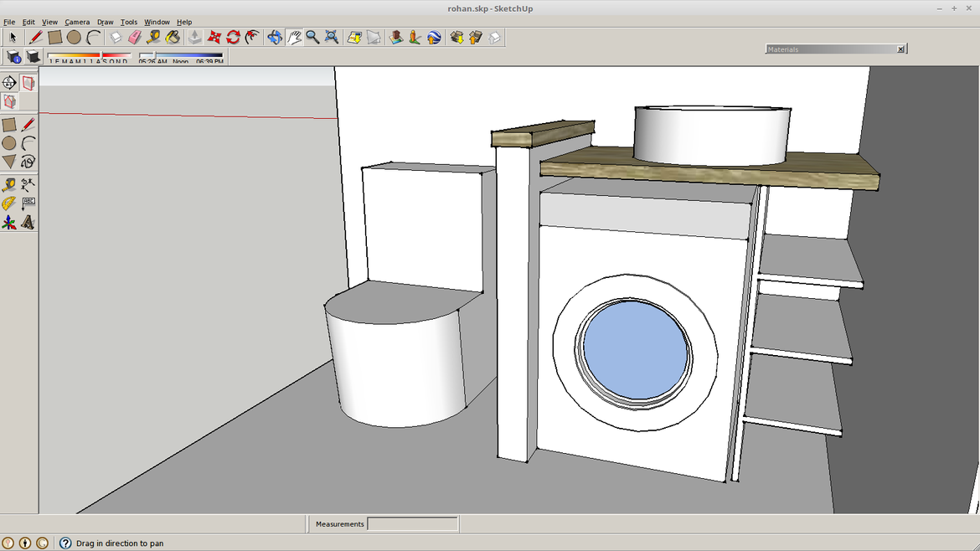Select the Protractor tool in side toolbar
Image resolution: width=980 pixels, height=551 pixels.
click(9, 203)
